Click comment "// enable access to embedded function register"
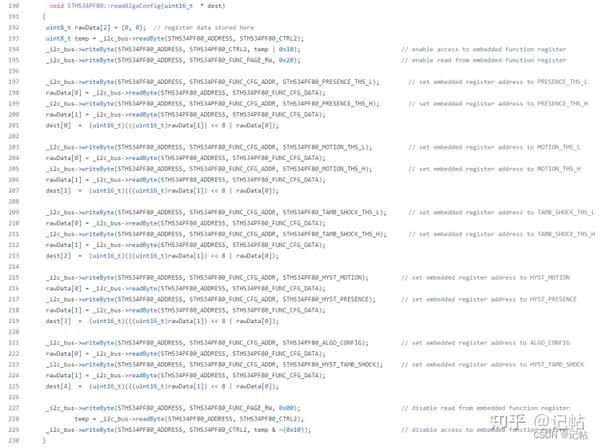The image size is (600, 447). (484, 49)
